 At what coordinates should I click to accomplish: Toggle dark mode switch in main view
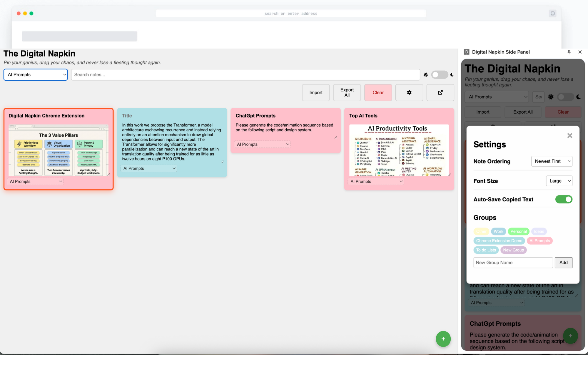439,75
